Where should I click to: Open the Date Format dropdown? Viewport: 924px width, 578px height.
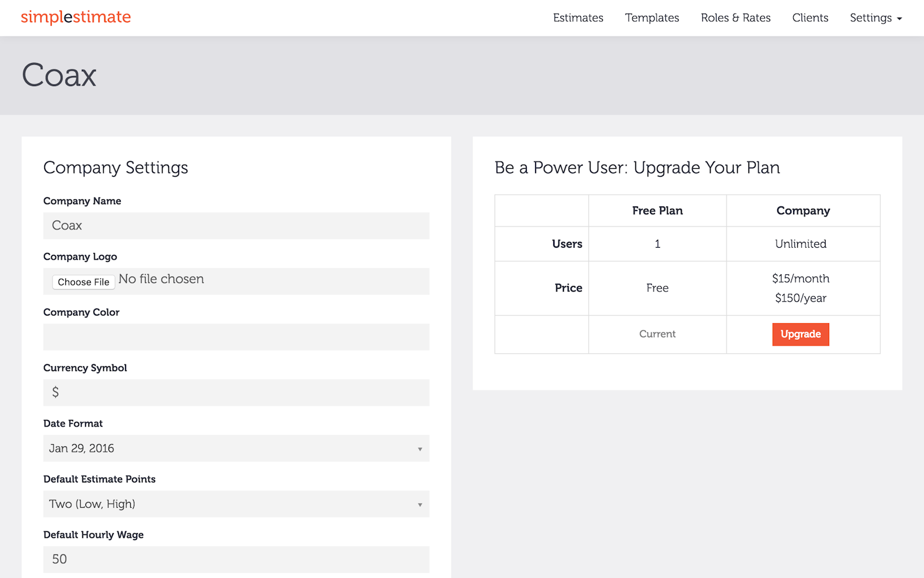(236, 448)
